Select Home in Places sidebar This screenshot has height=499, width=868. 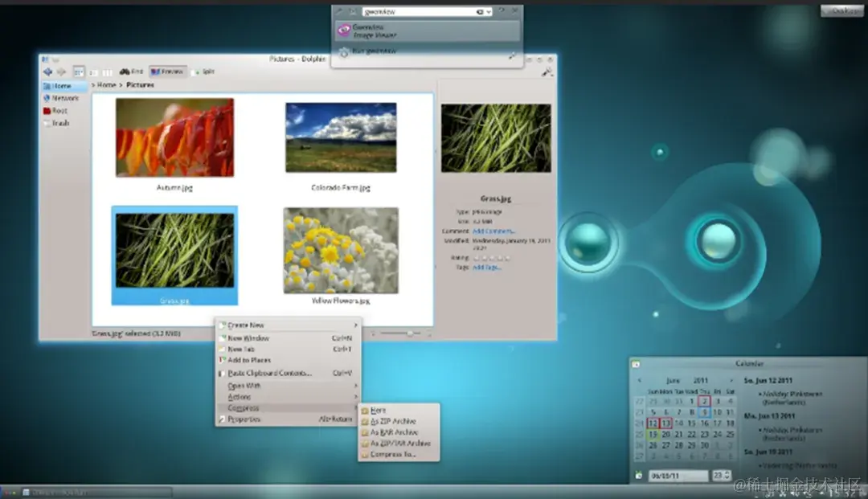[63, 86]
